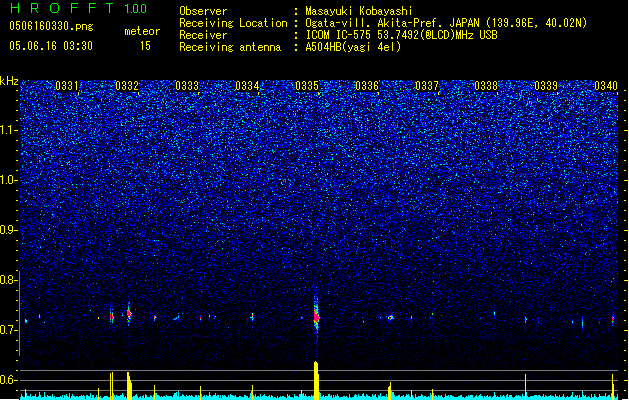This screenshot has width=629, height=400.
Task: Click the 0338 time marker
Action: tap(486, 86)
